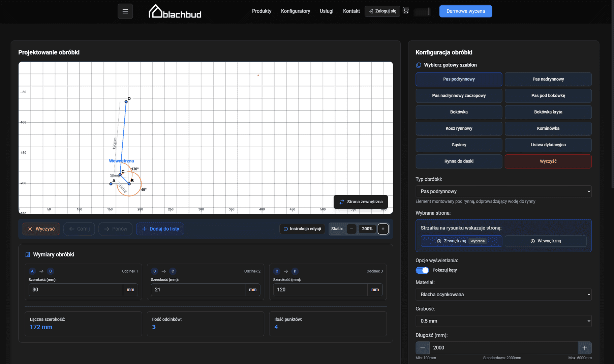Click red Wyczyść template button
Image resolution: width=614 pixels, height=364 pixels.
tap(548, 161)
